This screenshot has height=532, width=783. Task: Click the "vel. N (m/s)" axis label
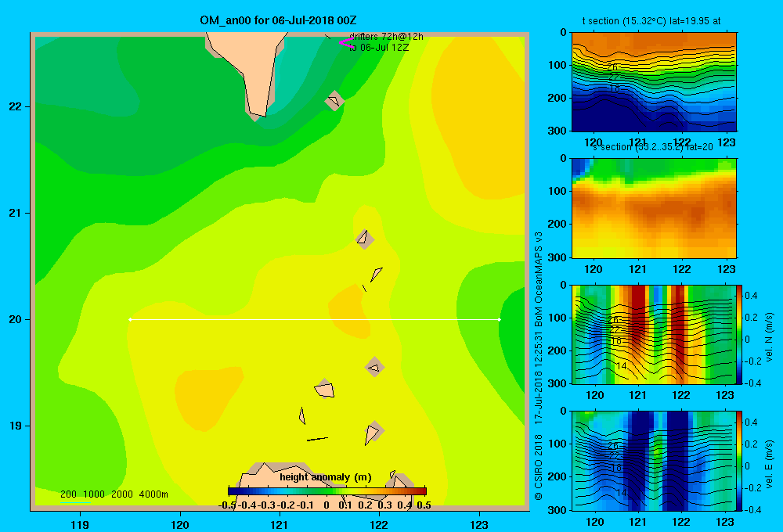tap(770, 337)
